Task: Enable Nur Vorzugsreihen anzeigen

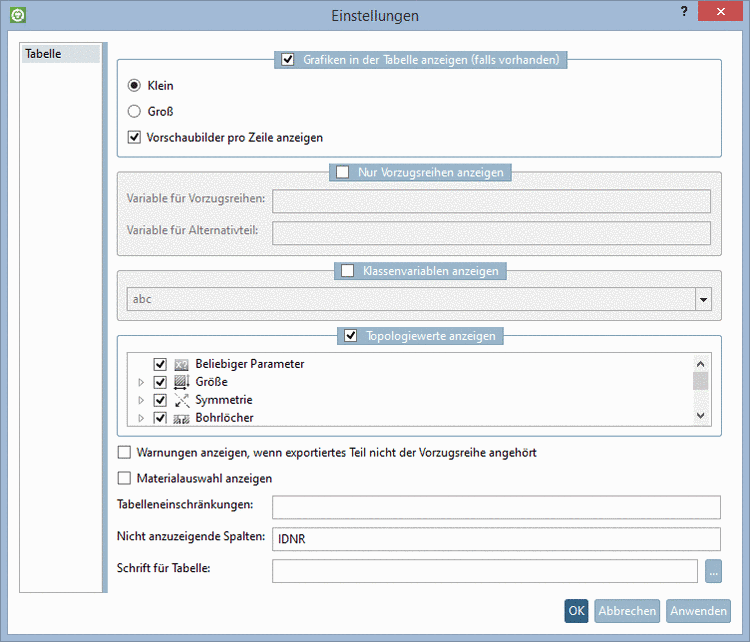Action: [342, 172]
